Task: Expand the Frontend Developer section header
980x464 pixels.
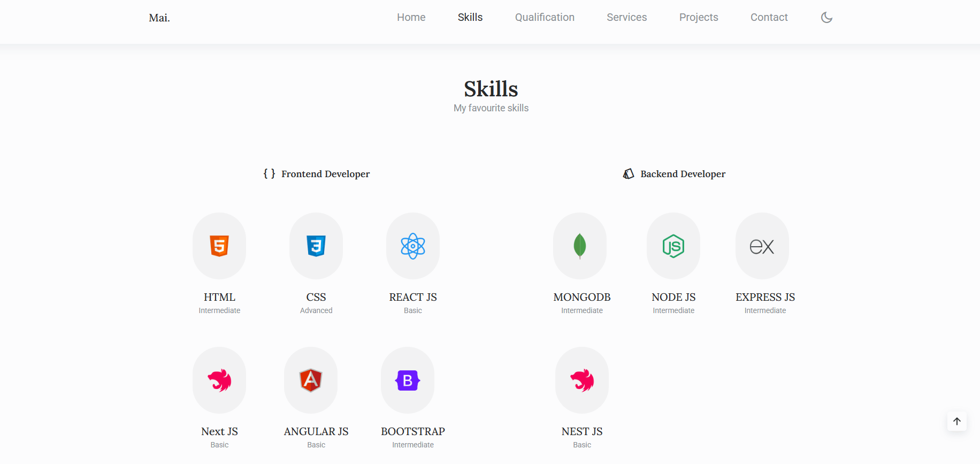Action: click(x=317, y=174)
